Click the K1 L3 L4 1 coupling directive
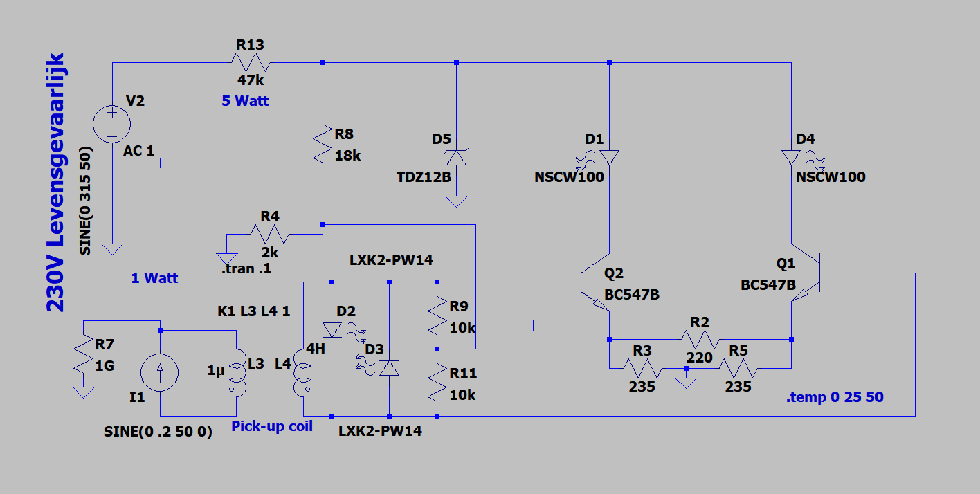Screen dimensions: 980x494 [254, 311]
